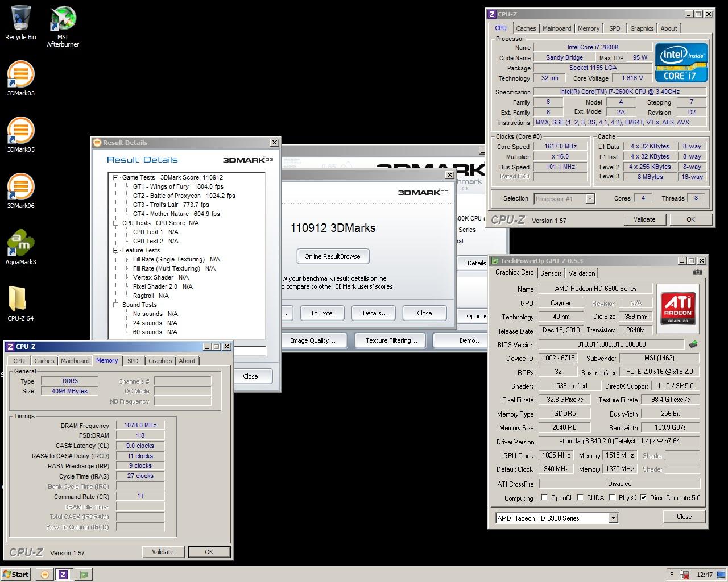Viewport: 728px width, 582px height.
Task: Click the Online ResultBrowser button
Action: (333, 256)
